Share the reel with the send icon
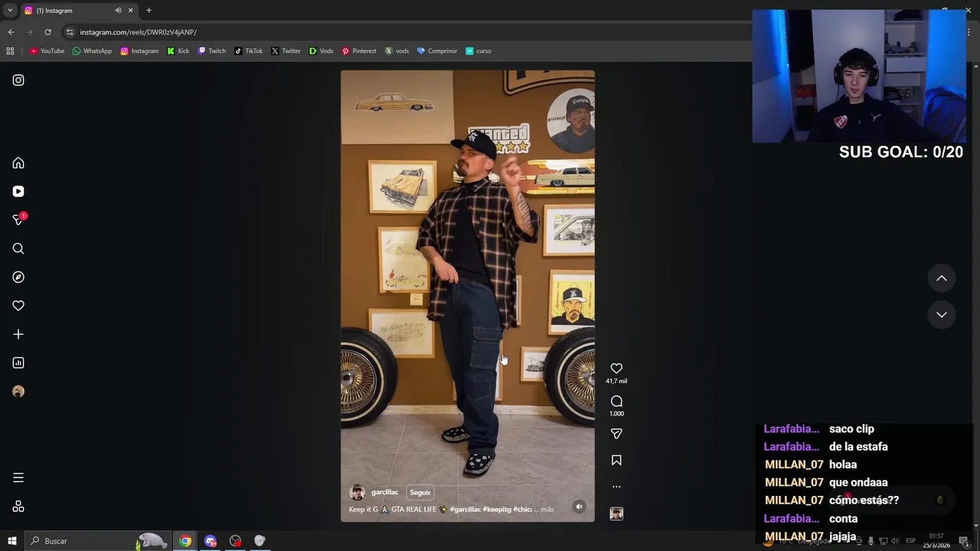This screenshot has width=980, height=551. (x=616, y=433)
